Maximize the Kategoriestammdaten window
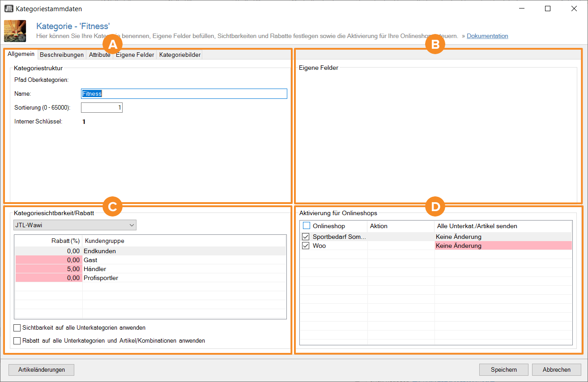This screenshot has height=382, width=588. coord(547,8)
